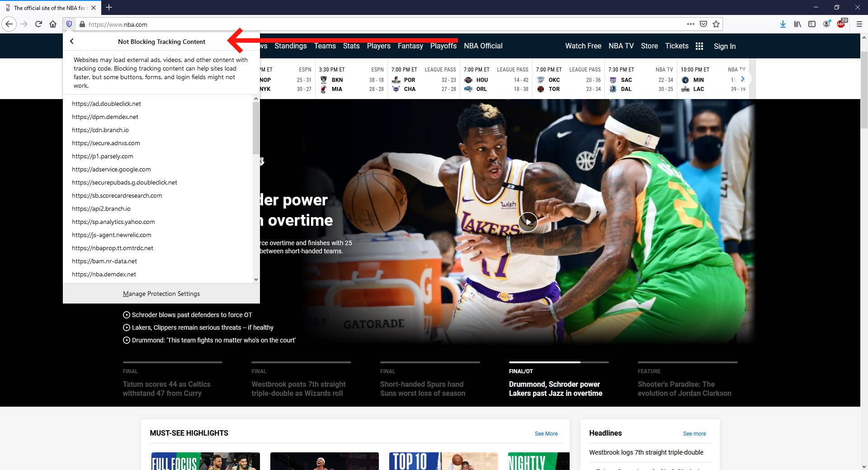868x470 pixels.
Task: Click See More in Must-See Highlights
Action: [x=546, y=433]
